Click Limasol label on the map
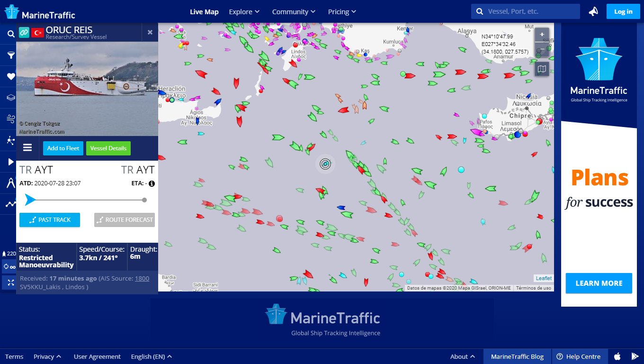 511,123
